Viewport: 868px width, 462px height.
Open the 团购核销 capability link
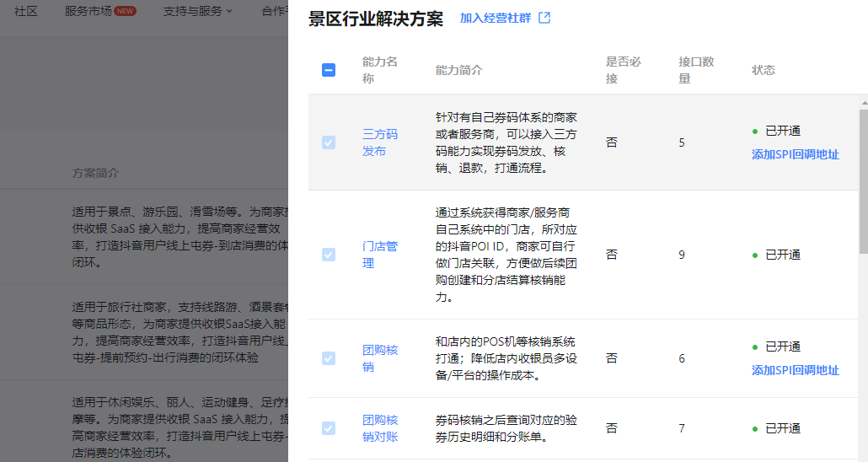379,358
